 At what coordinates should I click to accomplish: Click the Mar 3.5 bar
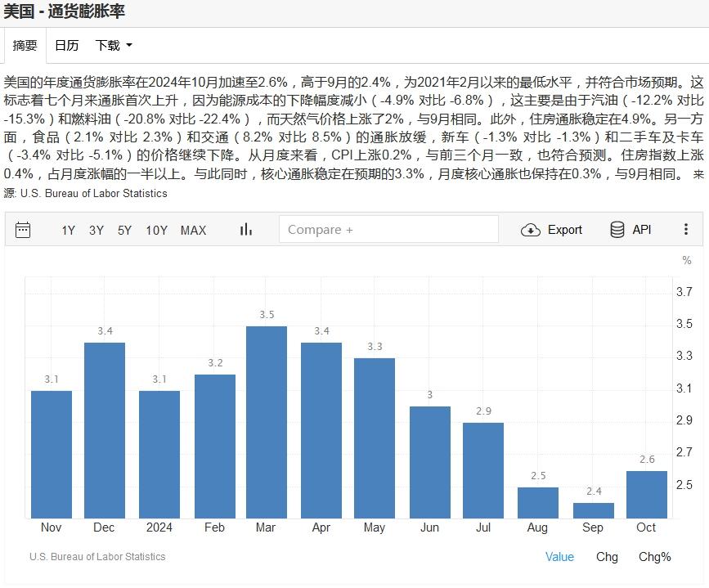pyautogui.click(x=267, y=421)
